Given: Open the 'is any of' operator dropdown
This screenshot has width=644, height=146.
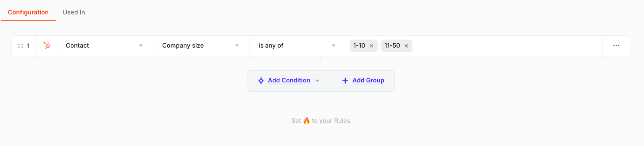Looking at the screenshot, I should pos(298,46).
